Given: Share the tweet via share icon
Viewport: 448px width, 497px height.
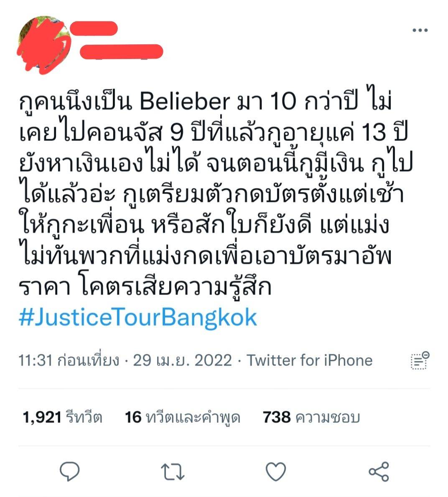Looking at the screenshot, I should point(379,471).
